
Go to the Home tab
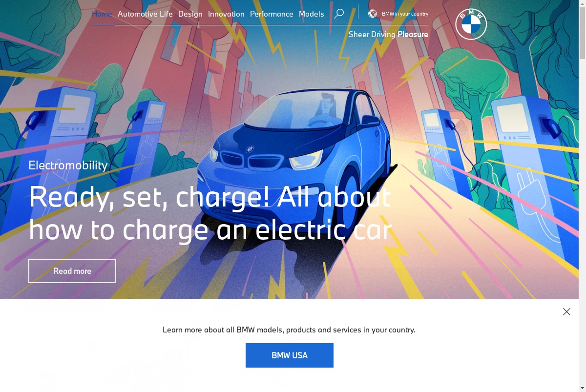pyautogui.click(x=102, y=14)
